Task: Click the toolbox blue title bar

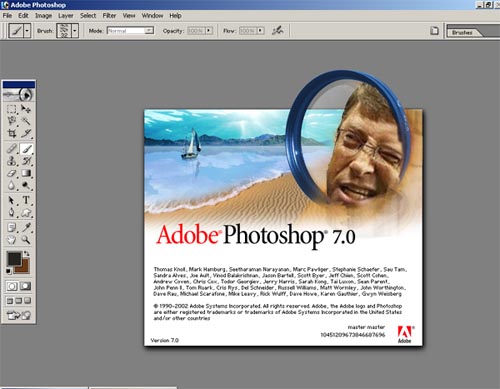Action: click(19, 85)
